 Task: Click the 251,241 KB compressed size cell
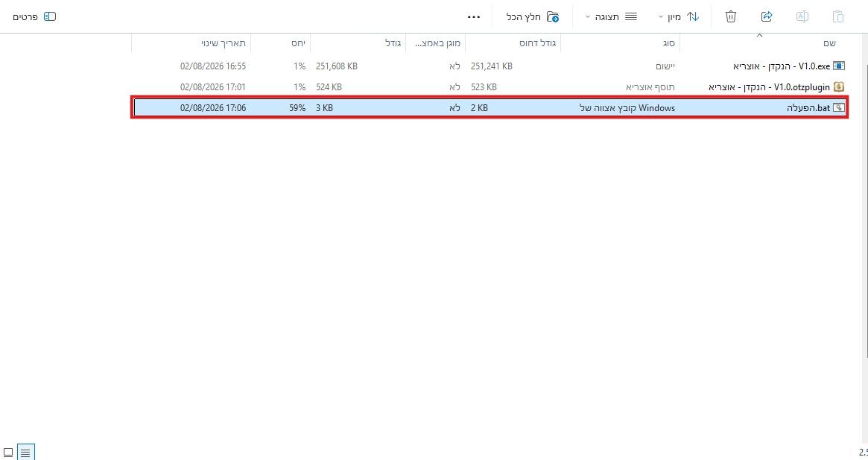pos(492,66)
